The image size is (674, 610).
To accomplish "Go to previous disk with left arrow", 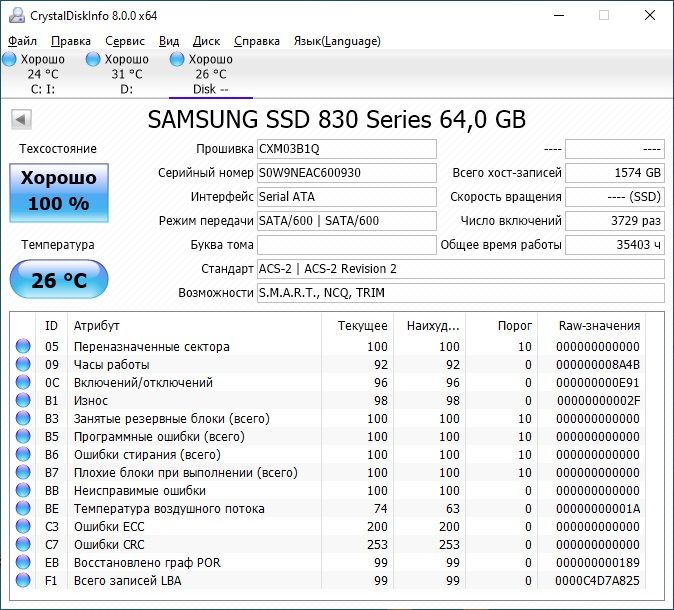I will [21, 120].
